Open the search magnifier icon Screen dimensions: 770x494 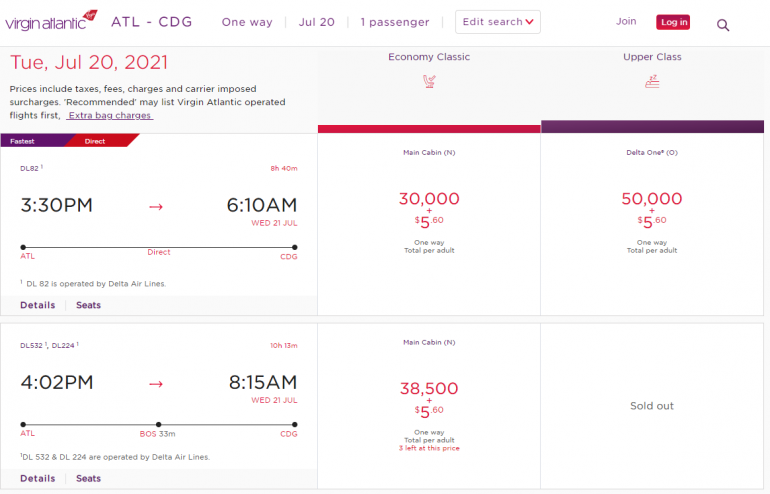coord(723,24)
